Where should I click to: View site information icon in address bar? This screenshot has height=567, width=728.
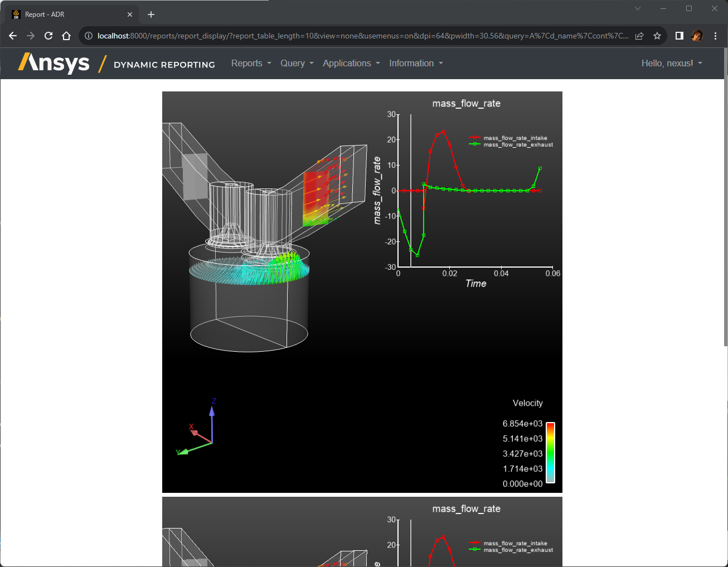click(x=88, y=36)
